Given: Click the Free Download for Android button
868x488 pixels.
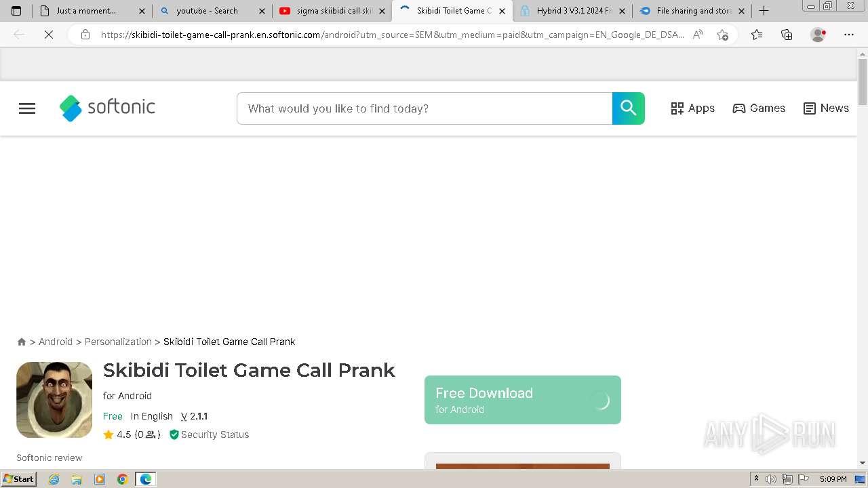Looking at the screenshot, I should coord(523,400).
